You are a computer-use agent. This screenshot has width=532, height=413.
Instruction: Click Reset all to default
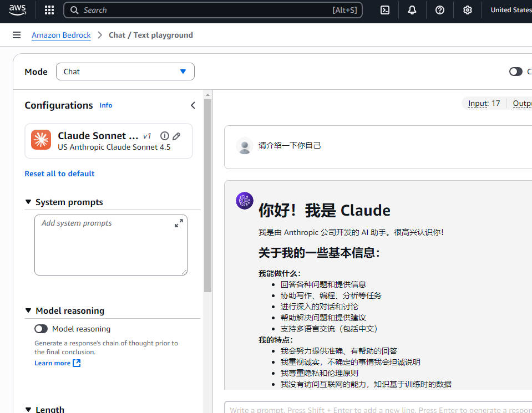tap(59, 174)
